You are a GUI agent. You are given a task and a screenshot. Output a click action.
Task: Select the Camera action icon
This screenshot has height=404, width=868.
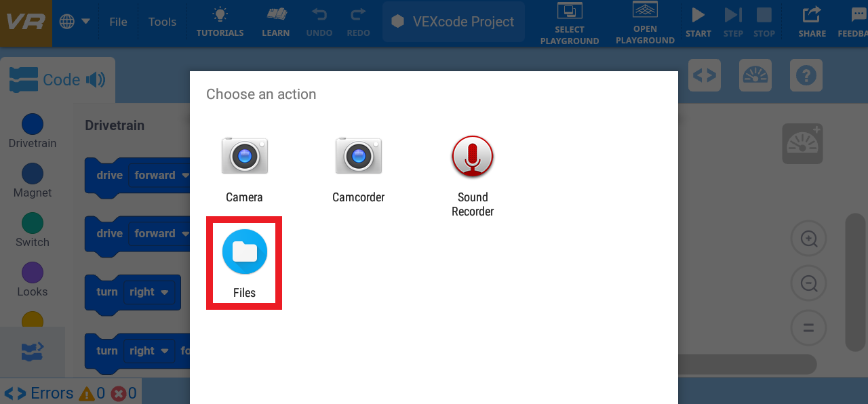244,155
